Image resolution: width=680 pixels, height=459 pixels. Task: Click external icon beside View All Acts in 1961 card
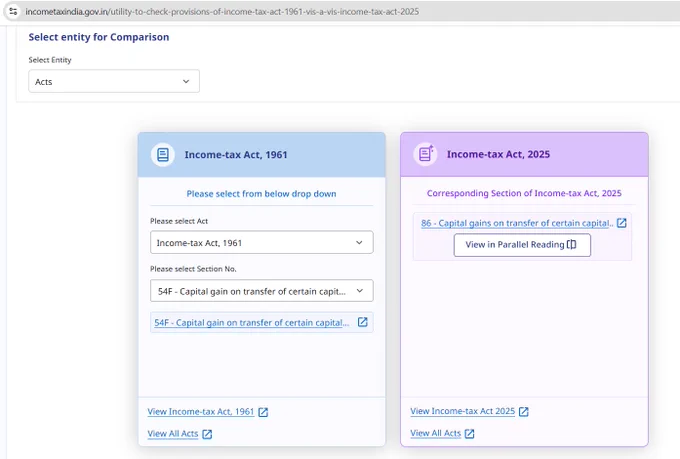coord(207,434)
